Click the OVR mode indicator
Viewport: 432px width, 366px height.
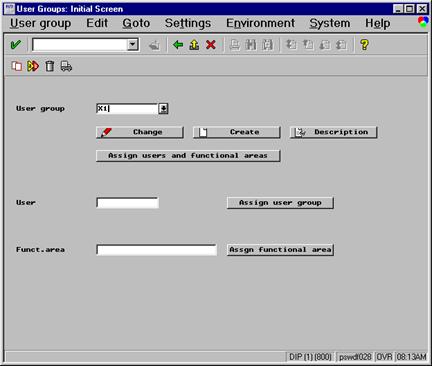click(x=384, y=357)
